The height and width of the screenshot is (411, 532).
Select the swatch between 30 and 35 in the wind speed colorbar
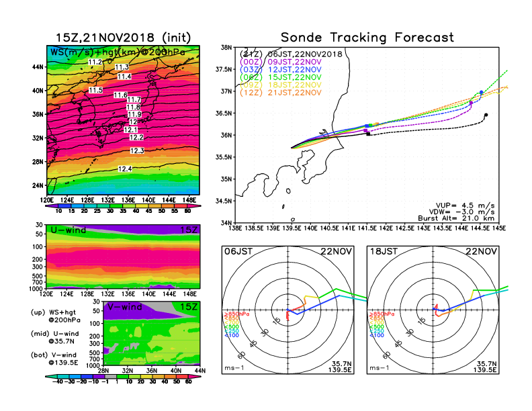click(116, 206)
